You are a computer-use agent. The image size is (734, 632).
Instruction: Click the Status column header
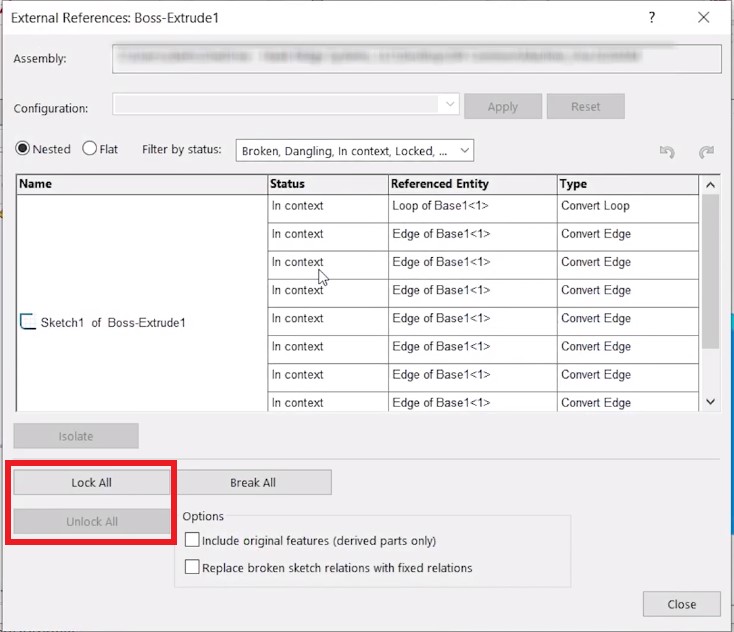pyautogui.click(x=327, y=184)
